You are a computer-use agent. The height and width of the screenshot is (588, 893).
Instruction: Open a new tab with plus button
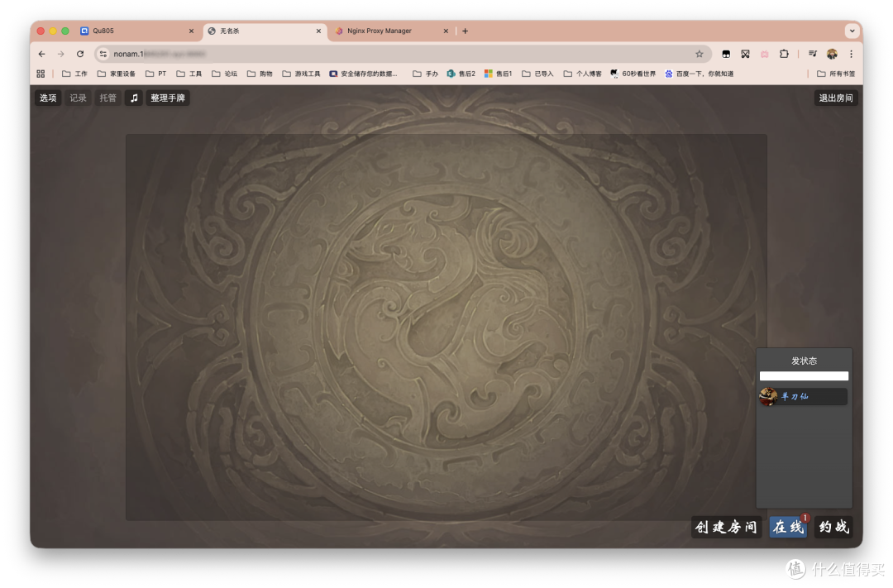coord(466,31)
